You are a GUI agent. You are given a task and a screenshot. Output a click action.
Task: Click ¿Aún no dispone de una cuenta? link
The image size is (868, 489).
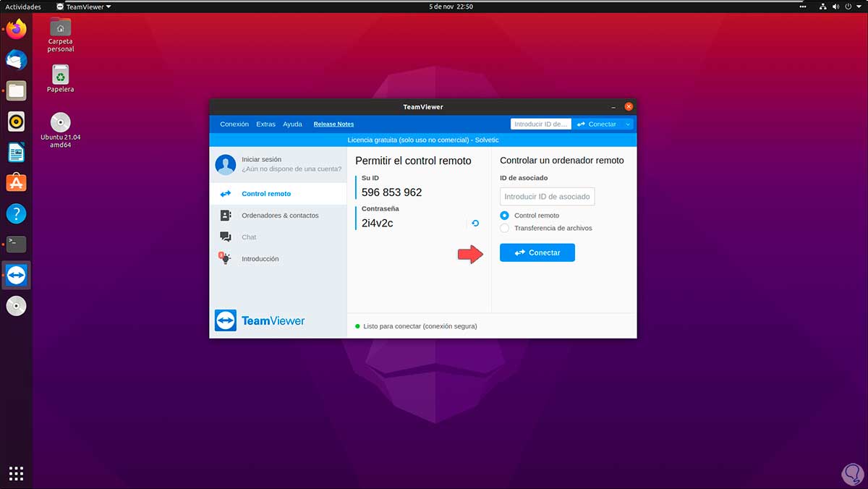292,169
